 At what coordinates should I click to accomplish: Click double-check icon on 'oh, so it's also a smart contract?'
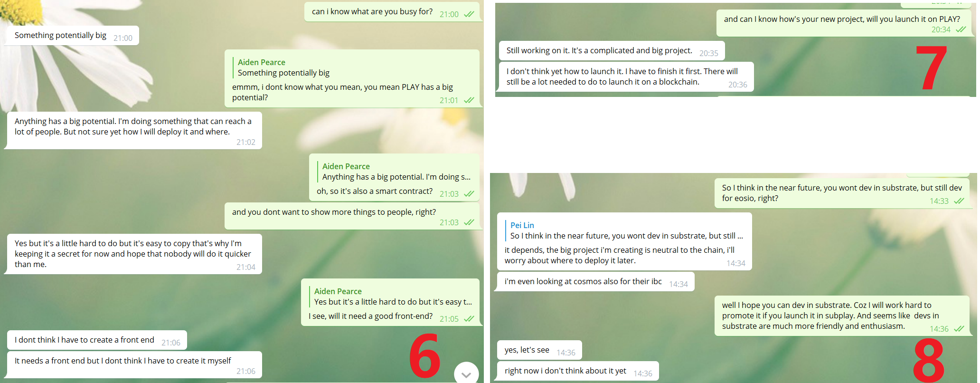click(x=469, y=194)
